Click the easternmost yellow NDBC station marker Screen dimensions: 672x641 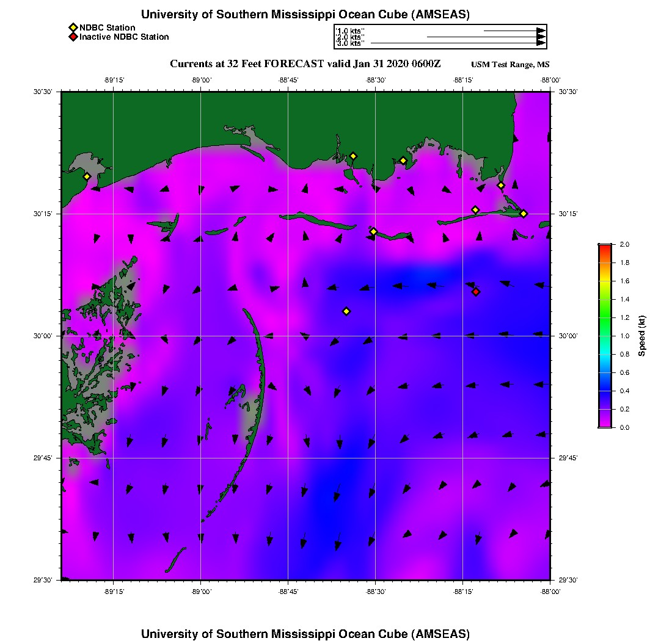[524, 213]
